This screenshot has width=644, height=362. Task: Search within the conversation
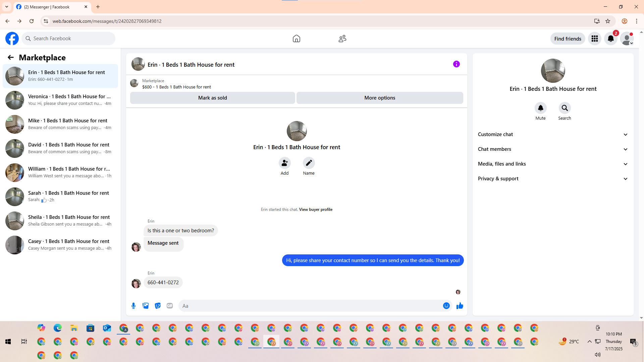tap(565, 108)
